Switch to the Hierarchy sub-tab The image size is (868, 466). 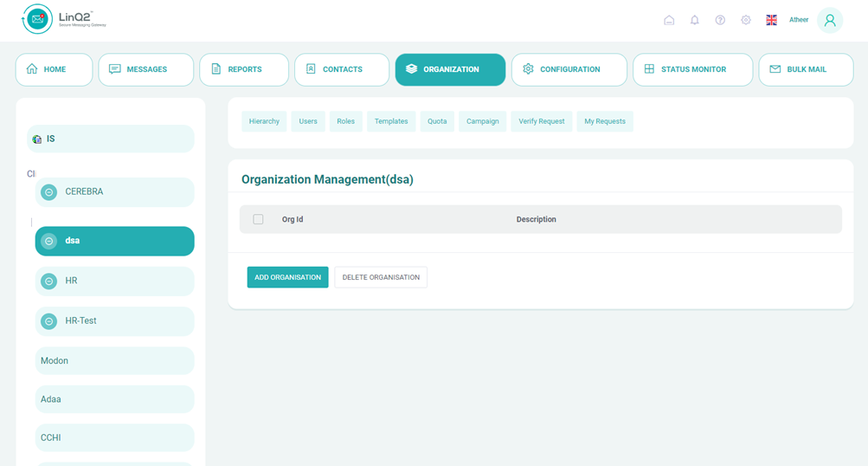point(264,121)
